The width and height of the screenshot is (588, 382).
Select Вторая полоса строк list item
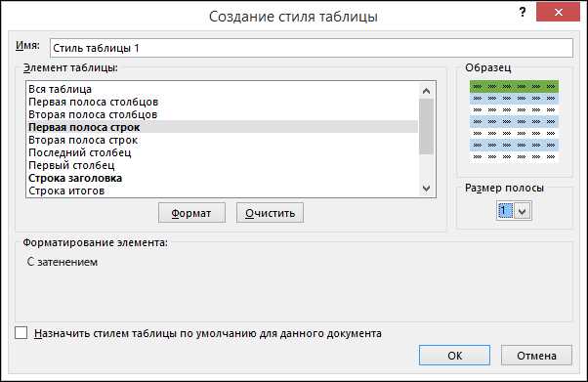tap(223, 140)
